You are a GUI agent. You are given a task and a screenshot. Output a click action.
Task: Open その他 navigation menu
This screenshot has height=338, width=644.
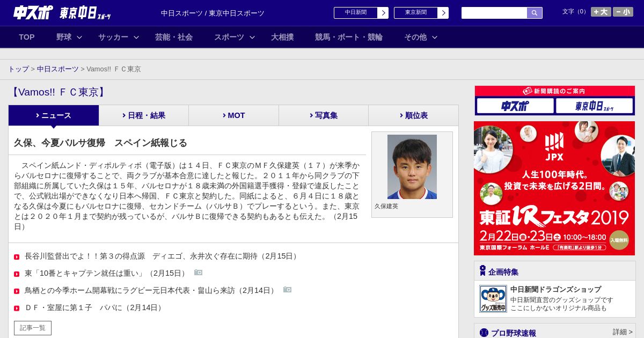click(415, 37)
